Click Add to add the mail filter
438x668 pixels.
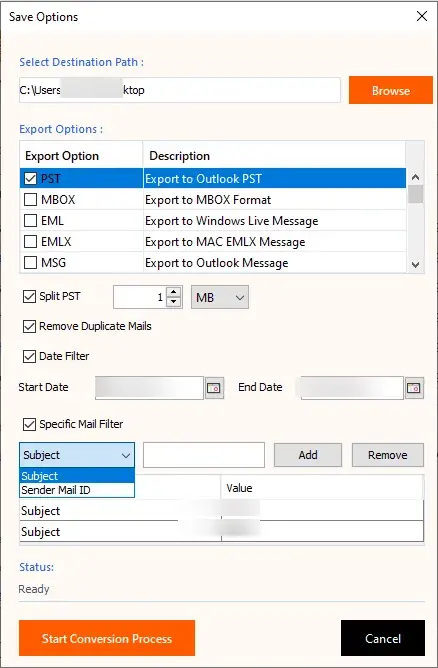tap(308, 455)
